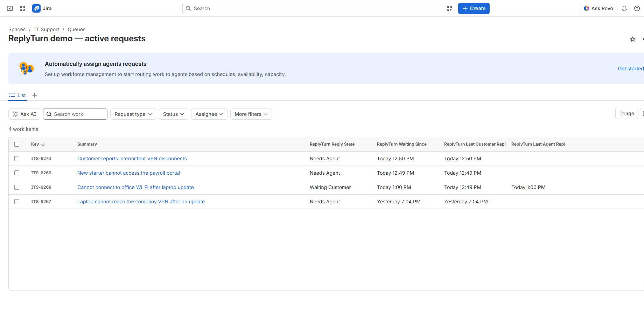
Task: Expand the Assignee filter dropdown
Action: 209,114
